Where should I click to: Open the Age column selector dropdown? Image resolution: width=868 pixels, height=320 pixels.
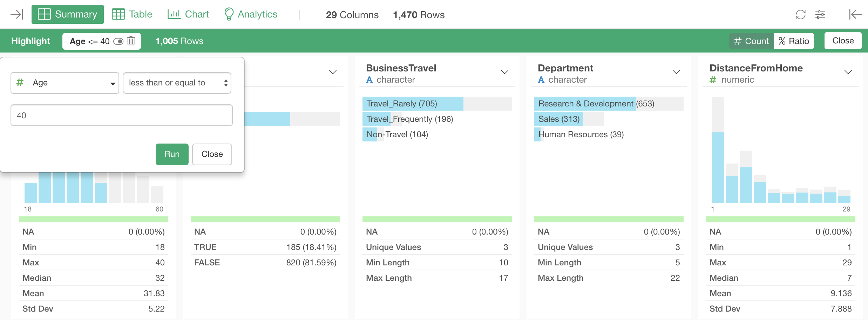click(x=65, y=83)
